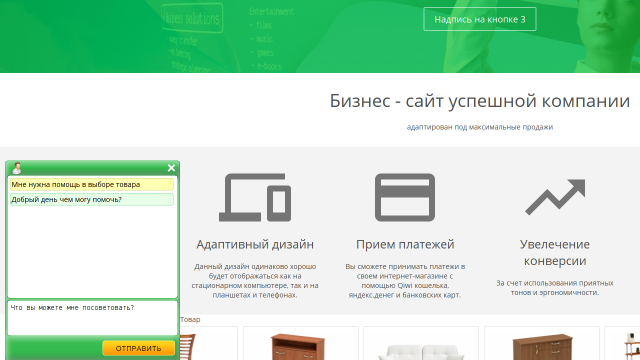Click the 'Увелечение конверсии' heading
640x360 pixels.
(x=555, y=252)
